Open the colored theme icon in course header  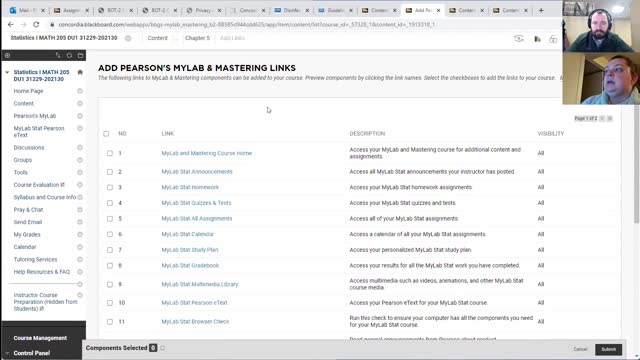(x=537, y=39)
